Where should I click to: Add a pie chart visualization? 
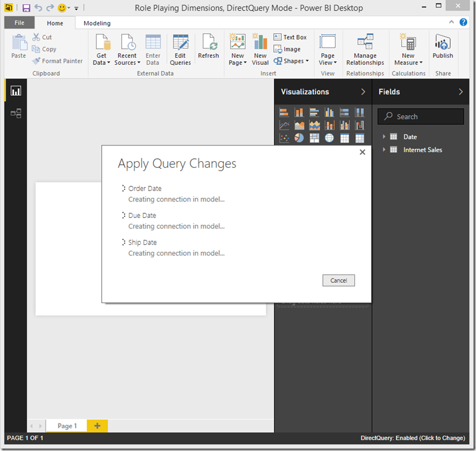[x=299, y=138]
